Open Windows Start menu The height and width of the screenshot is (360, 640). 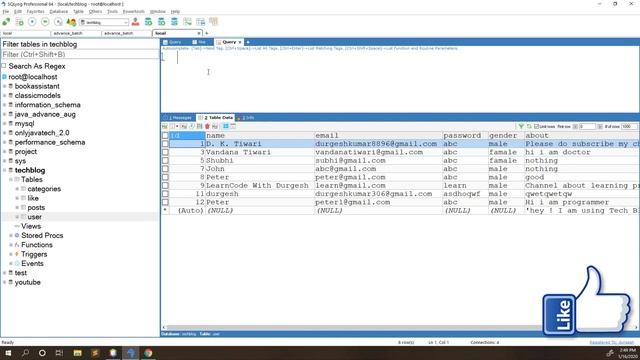point(8,353)
